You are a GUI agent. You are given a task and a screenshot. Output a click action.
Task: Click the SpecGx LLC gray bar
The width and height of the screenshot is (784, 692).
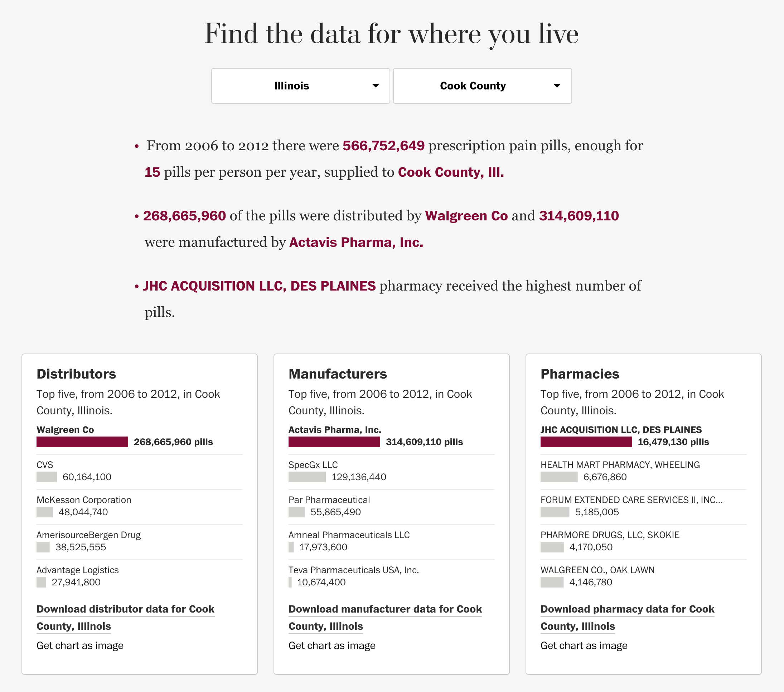point(307,477)
